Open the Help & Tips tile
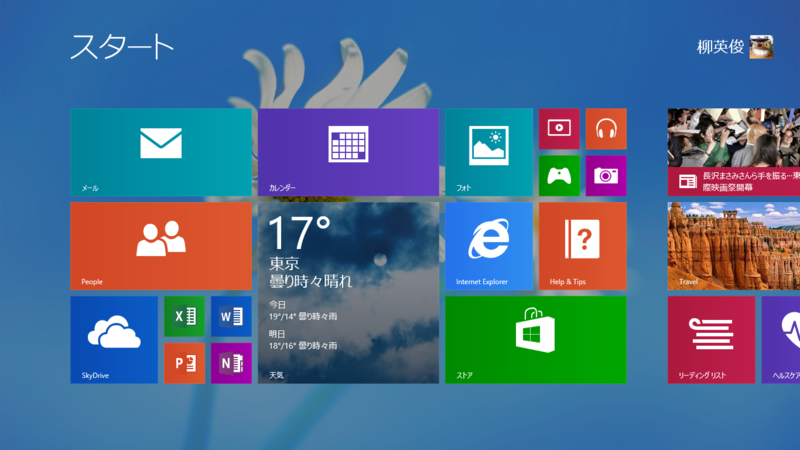Image resolution: width=800 pixels, height=450 pixels. pyautogui.click(x=583, y=246)
